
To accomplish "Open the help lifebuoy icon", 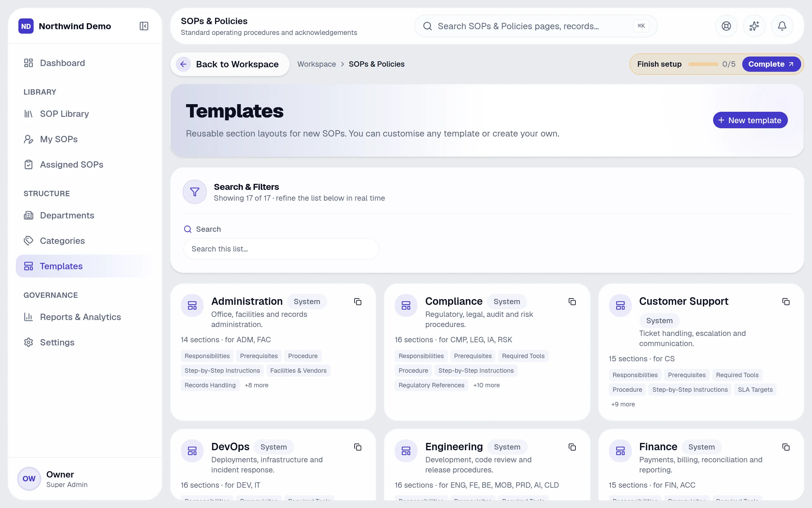I will (x=726, y=26).
